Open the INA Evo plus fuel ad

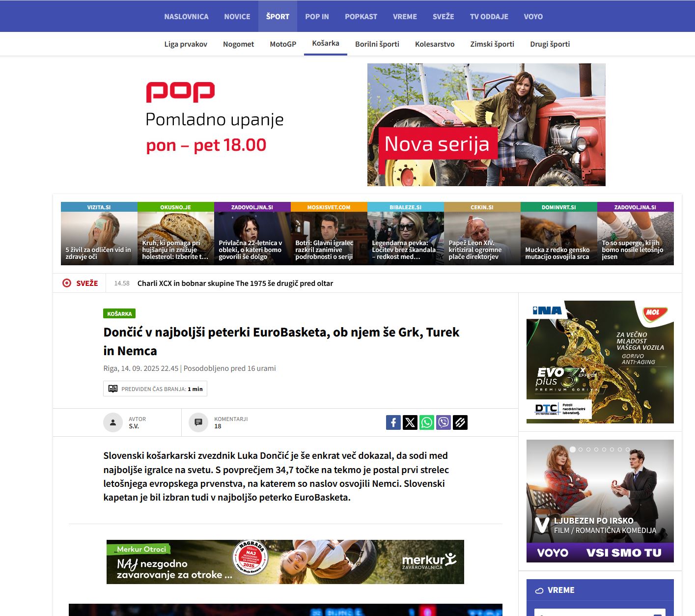click(x=600, y=362)
